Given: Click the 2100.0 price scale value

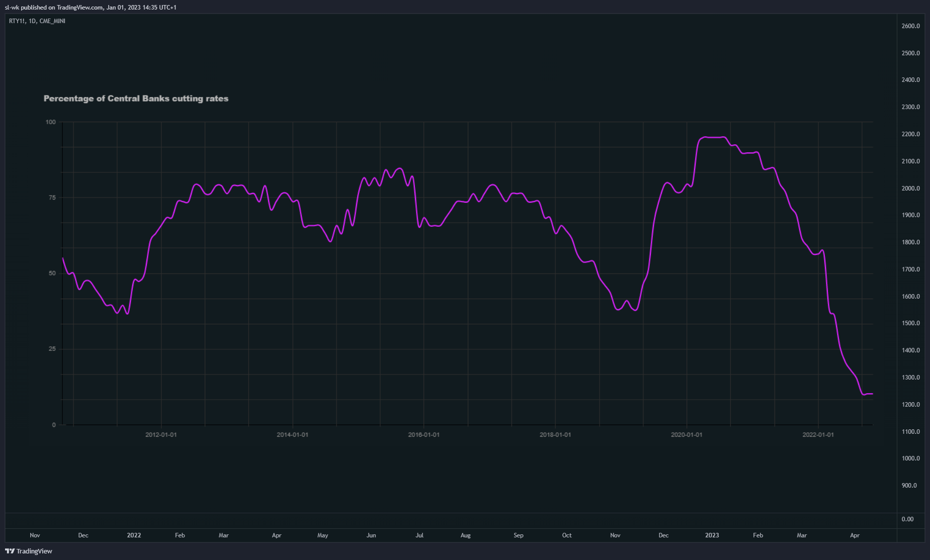Looking at the screenshot, I should coord(911,161).
